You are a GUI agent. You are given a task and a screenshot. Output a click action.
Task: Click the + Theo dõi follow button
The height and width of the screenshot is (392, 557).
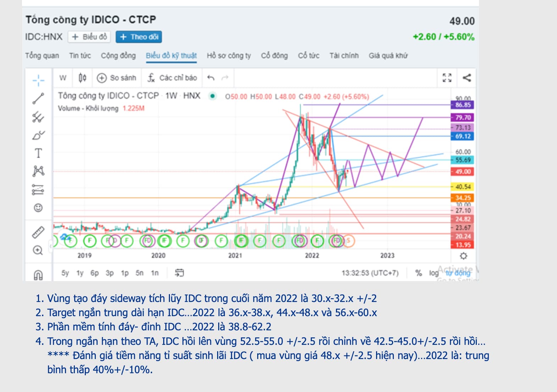pyautogui.click(x=139, y=37)
